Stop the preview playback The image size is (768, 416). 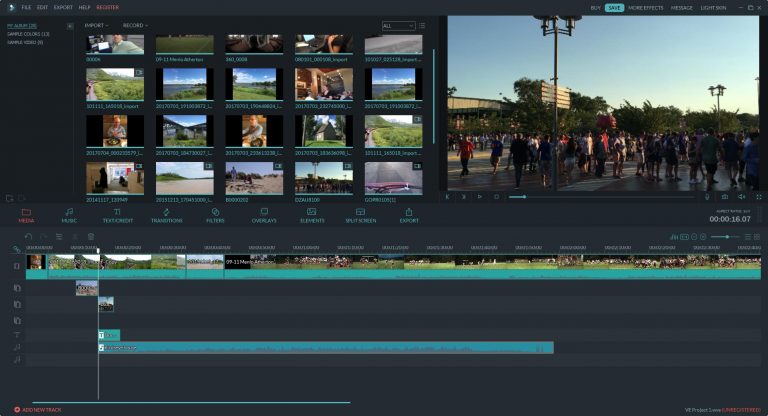click(497, 196)
